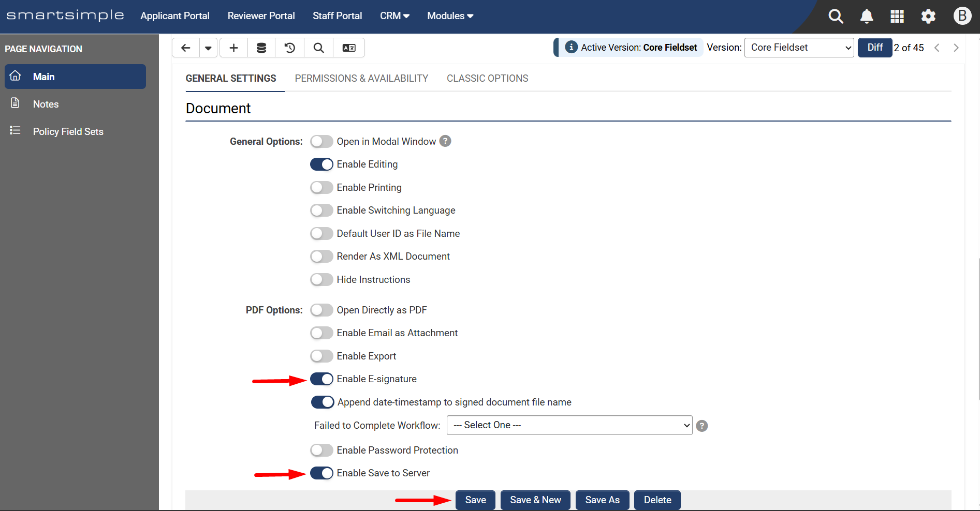Viewport: 980px width, 511px height.
Task: Toggle Enable Password Protection
Action: (x=321, y=450)
